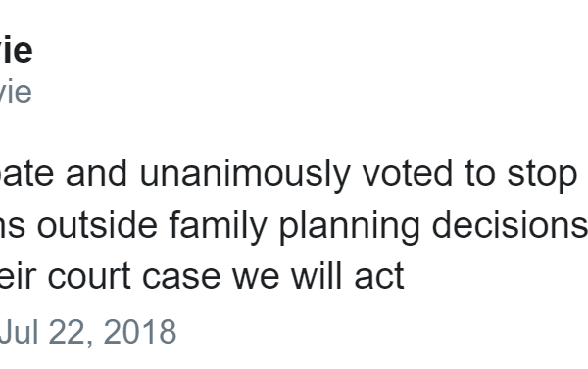This screenshot has width=588, height=369.
Task: Click the "Jul" month text in the date
Action: tap(19, 331)
